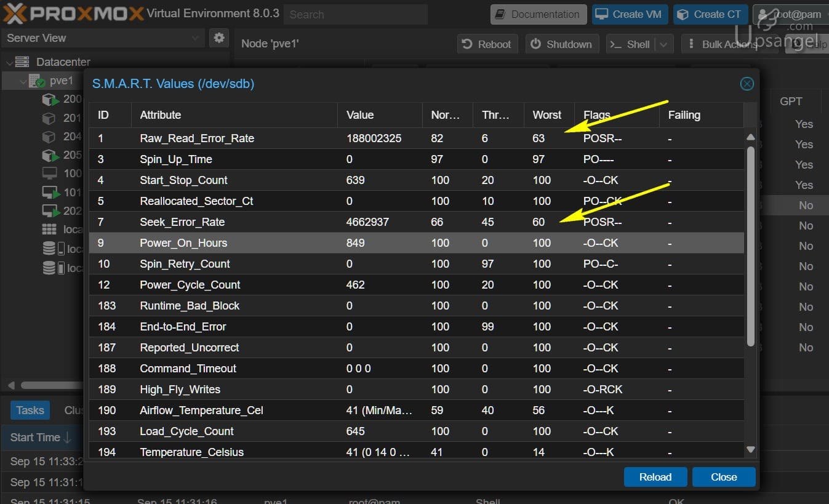Click the gear settings icon beside Server View

[218, 38]
